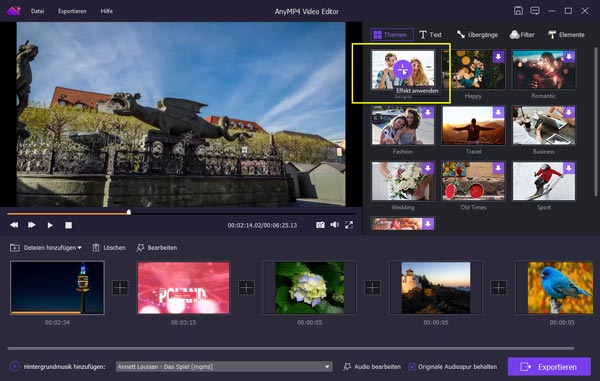The width and height of the screenshot is (600, 381).
Task: Rewind with the fast backward button
Action: coord(14,225)
